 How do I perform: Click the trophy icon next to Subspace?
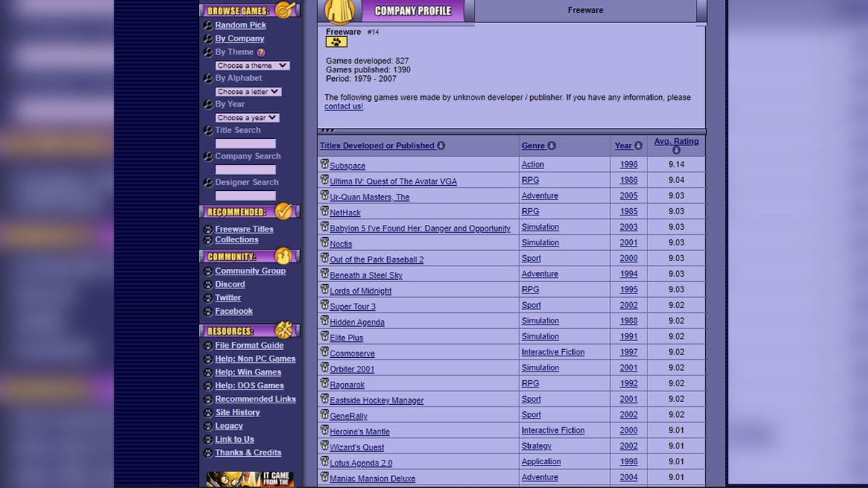click(x=325, y=165)
